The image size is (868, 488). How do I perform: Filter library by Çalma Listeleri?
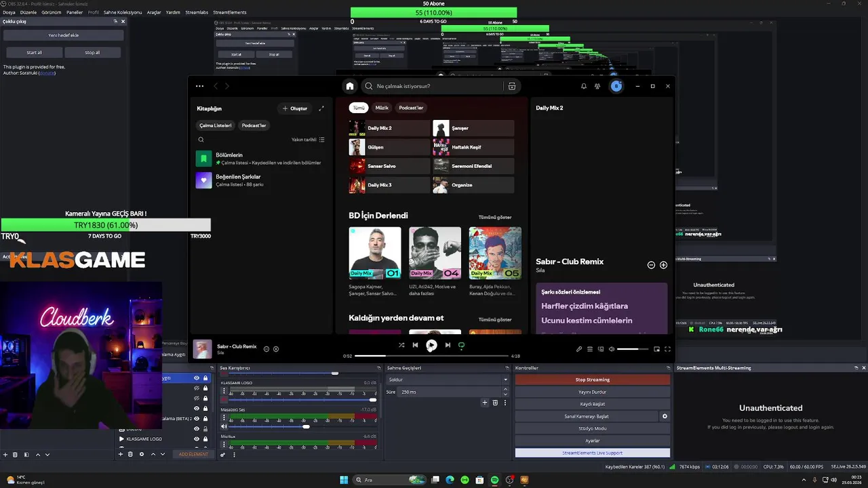215,125
